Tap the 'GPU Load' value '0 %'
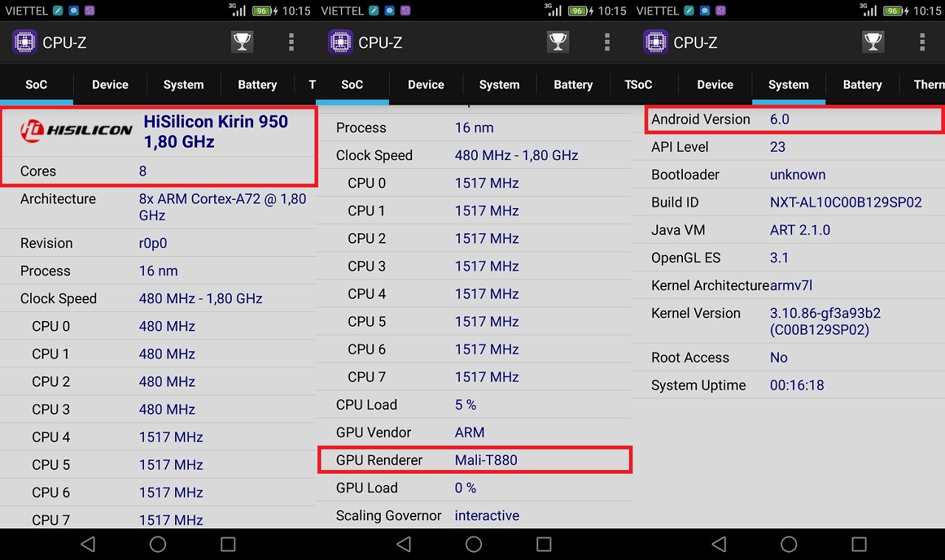Screen dimensions: 945x560 coord(465,488)
